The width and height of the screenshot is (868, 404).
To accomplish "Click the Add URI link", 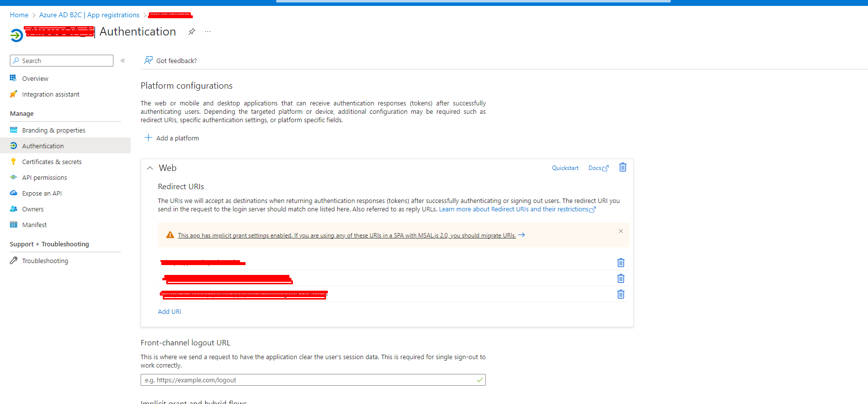I will pos(169,312).
